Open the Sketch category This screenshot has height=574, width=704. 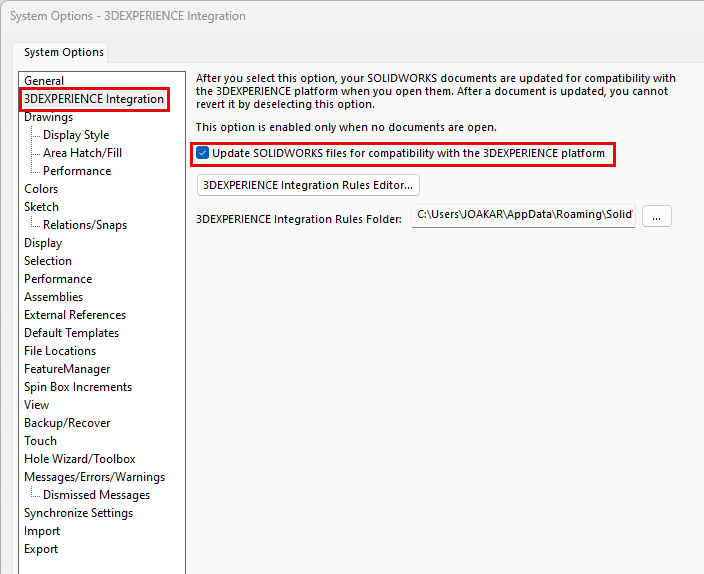41,207
